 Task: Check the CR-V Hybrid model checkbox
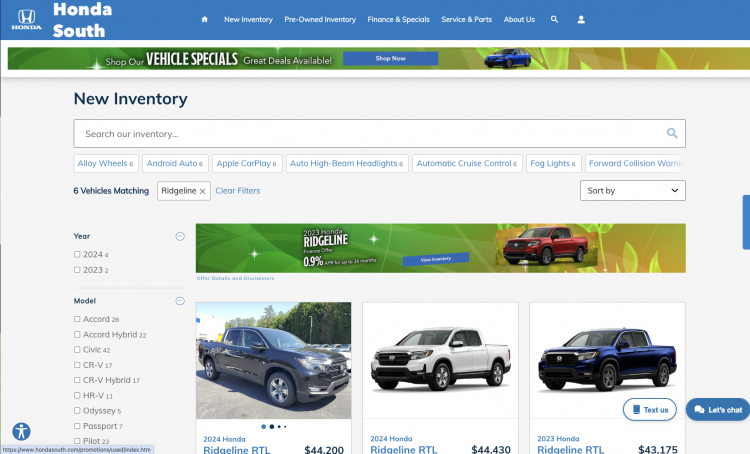[x=77, y=380]
